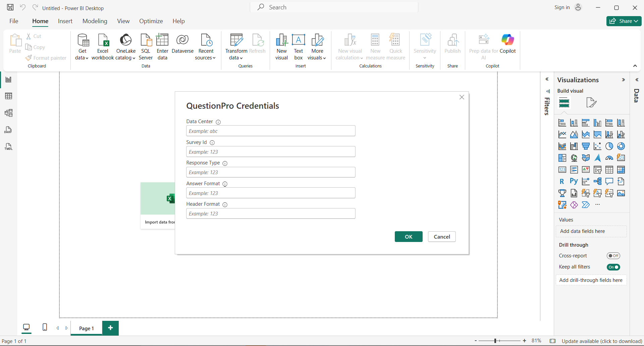The height and width of the screenshot is (346, 644).
Task: Switch to Model view in the sidebar
Action: (x=8, y=113)
